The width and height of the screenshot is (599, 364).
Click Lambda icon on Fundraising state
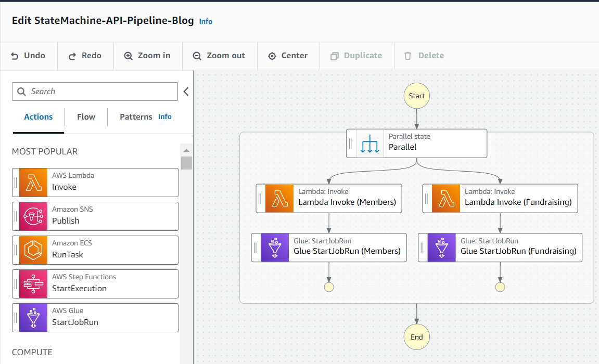[x=446, y=199]
